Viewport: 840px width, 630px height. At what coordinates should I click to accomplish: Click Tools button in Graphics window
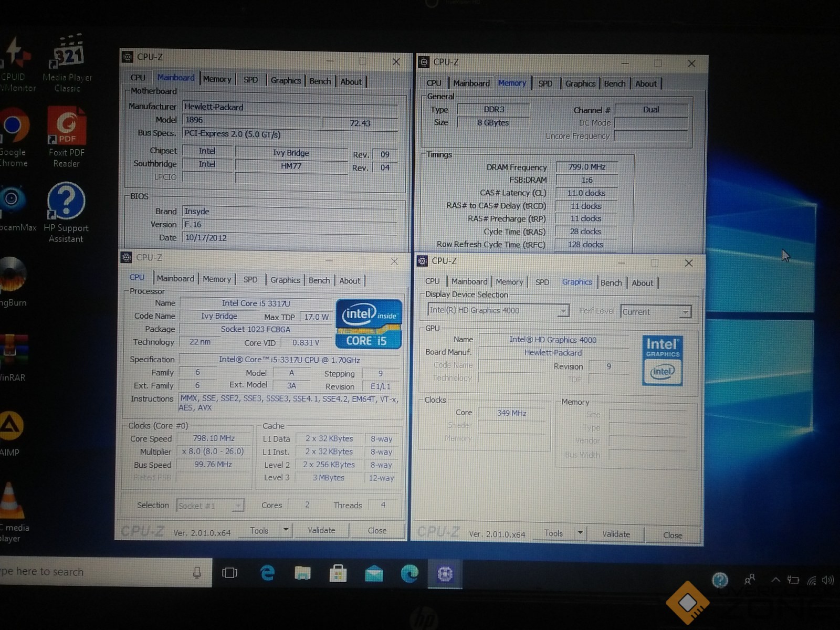pyautogui.click(x=553, y=533)
